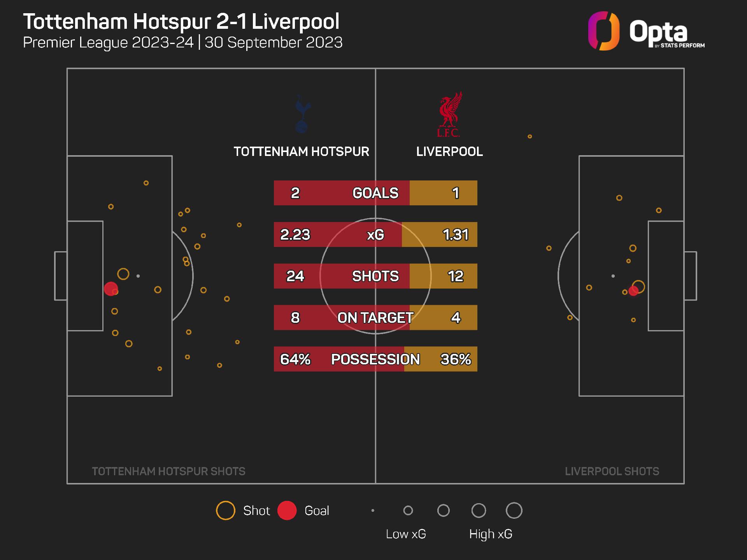Screen dimensions: 747x560
Task: Click the TOTTENHAM HOTSPUR SHOTS caption
Action: point(168,471)
